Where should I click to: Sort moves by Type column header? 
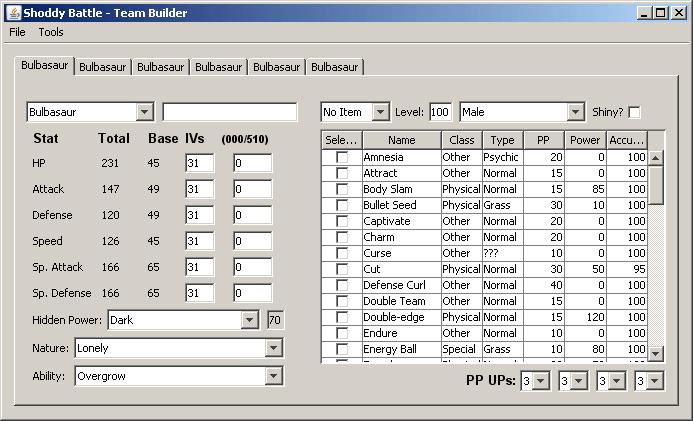coord(503,140)
